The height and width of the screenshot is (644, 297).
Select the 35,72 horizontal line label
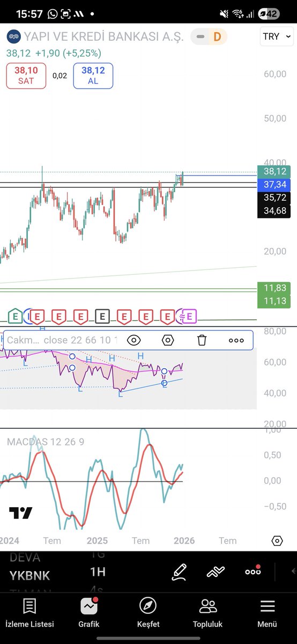275,197
